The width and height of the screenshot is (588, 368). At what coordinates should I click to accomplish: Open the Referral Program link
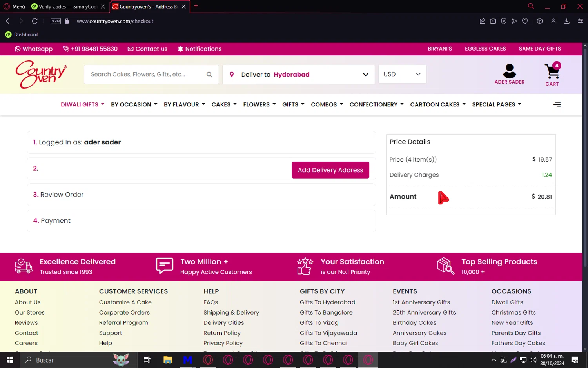(123, 322)
